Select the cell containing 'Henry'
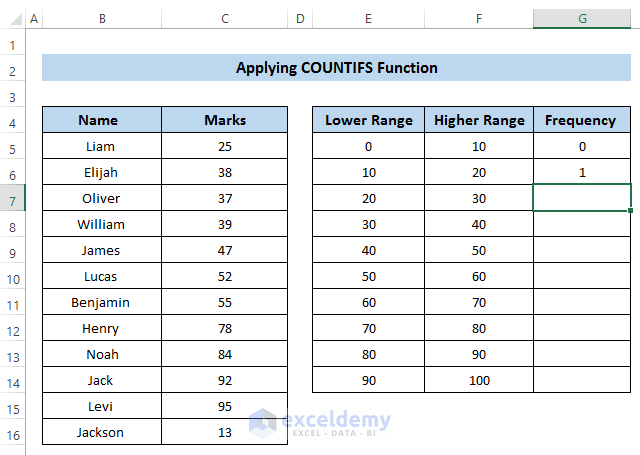640x455 pixels. click(x=102, y=328)
